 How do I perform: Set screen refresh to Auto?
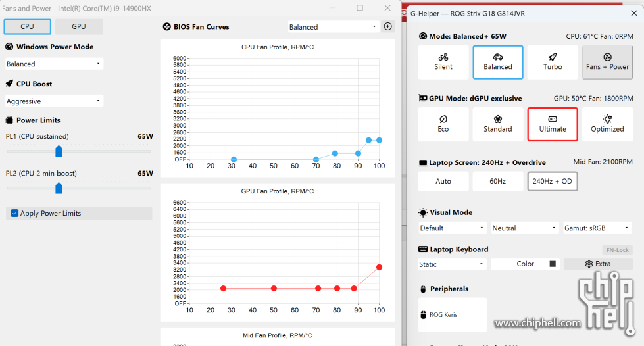443,181
